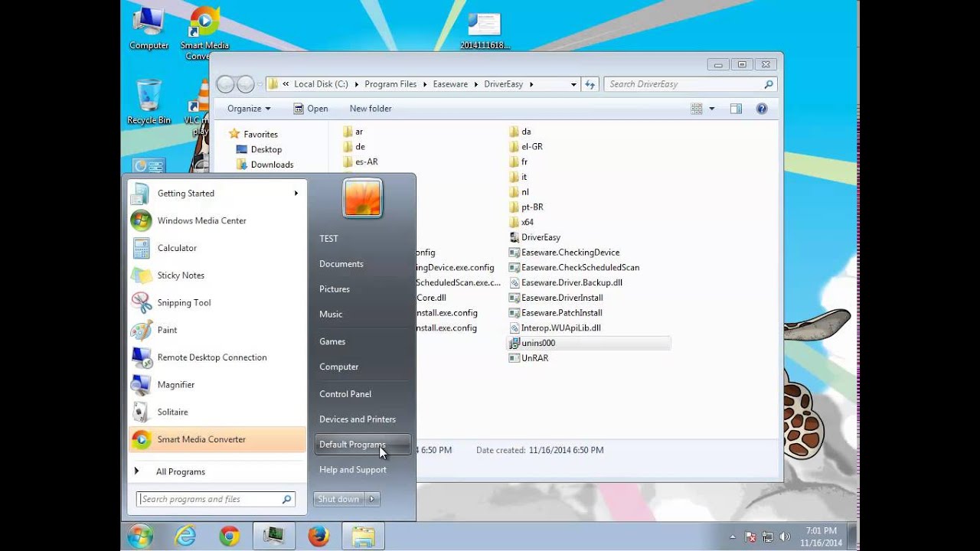Open Computer in Start menu right pane
980x551 pixels.
339,367
